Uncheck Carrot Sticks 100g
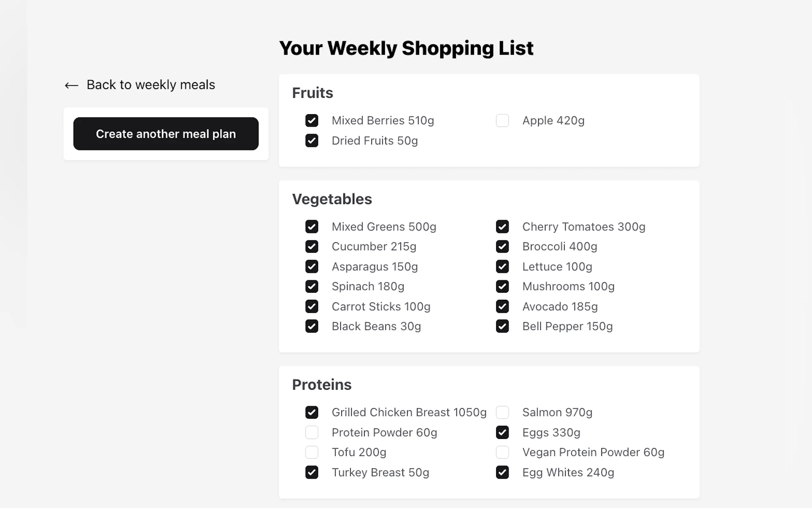Image resolution: width=812 pixels, height=508 pixels. (x=311, y=306)
